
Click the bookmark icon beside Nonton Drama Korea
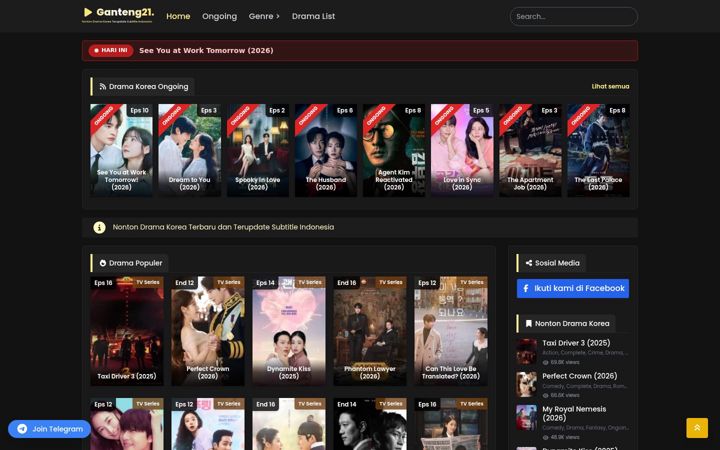click(x=529, y=324)
